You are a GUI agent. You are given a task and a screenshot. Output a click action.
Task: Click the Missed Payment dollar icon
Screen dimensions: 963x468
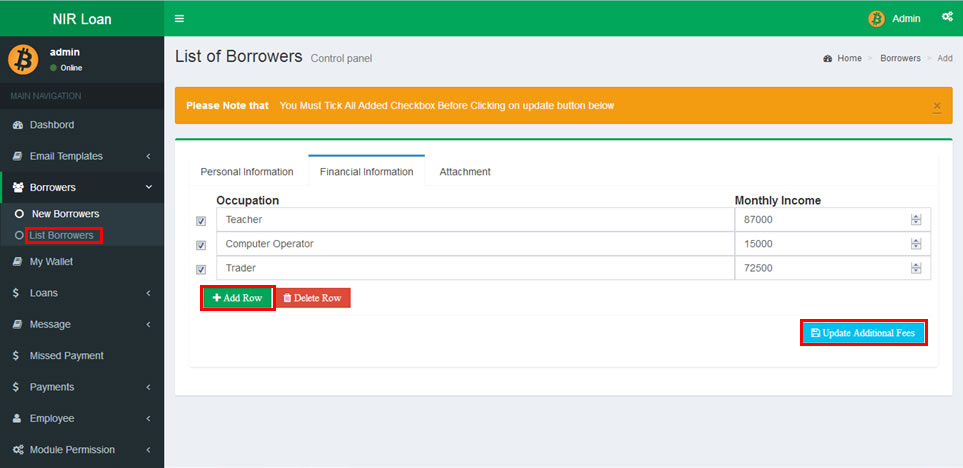click(17, 356)
